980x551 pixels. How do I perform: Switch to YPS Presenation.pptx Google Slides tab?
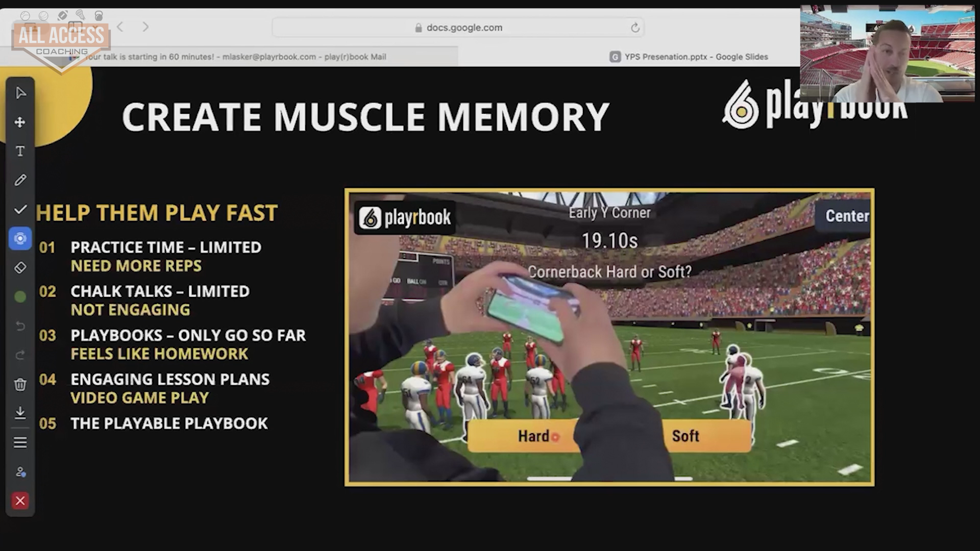pyautogui.click(x=689, y=57)
